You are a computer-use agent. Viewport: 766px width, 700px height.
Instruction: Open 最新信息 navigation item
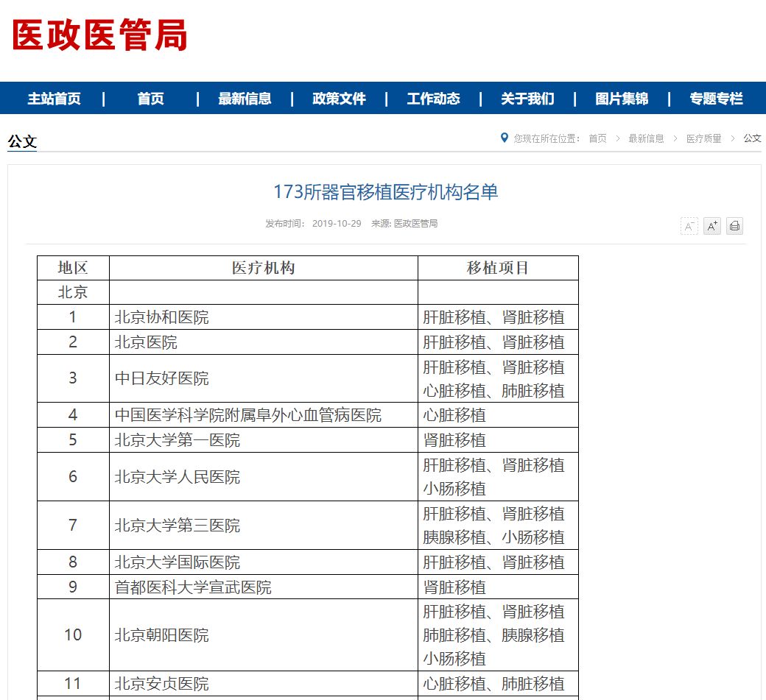(x=245, y=99)
